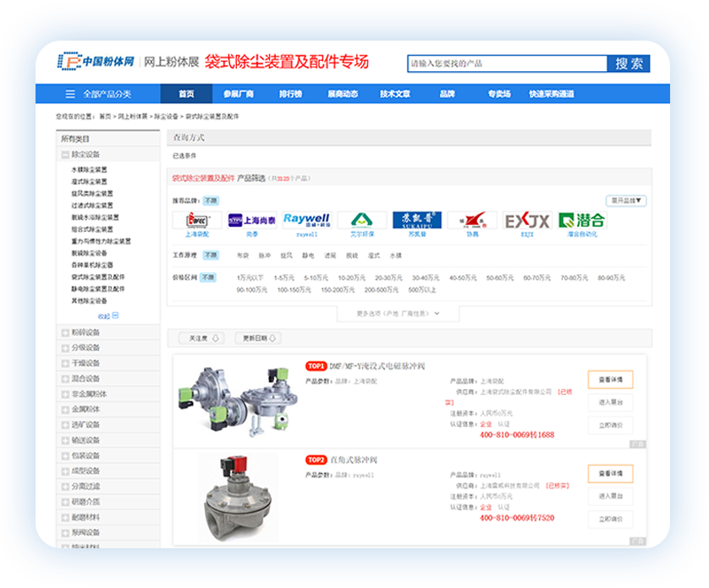Choose the 上海袋配 brand logo
709x588 pixels.
click(x=197, y=220)
